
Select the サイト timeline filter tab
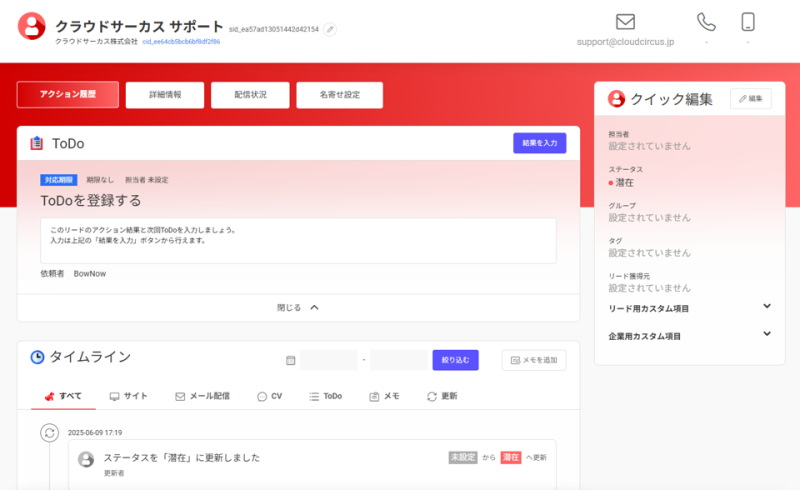pos(129,396)
